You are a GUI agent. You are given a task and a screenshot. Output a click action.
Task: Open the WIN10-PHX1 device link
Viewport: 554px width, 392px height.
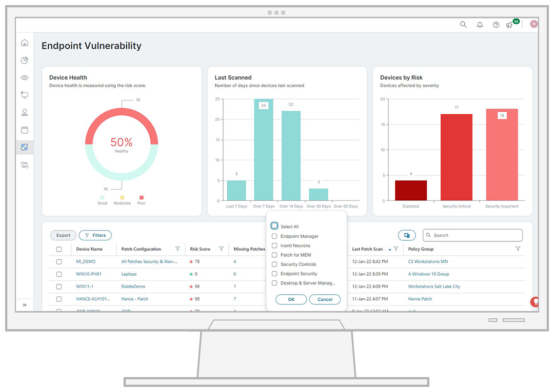pyautogui.click(x=89, y=274)
